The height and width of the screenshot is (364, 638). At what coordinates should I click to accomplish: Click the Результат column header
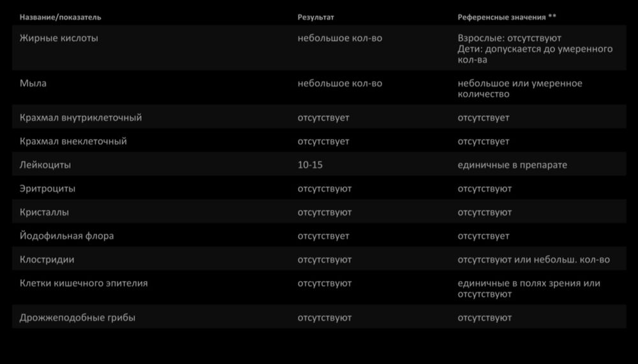coord(315,17)
